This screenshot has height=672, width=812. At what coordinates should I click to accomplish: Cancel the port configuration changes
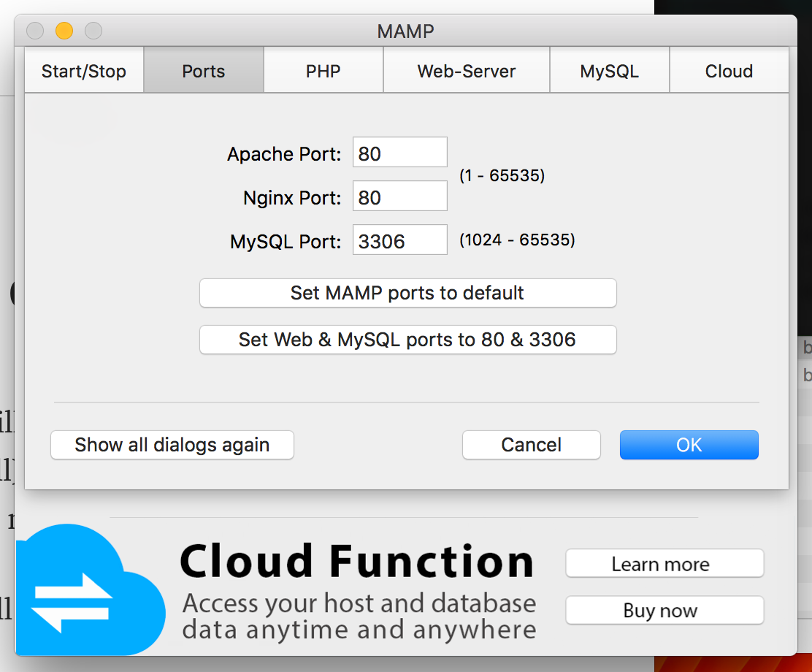(x=531, y=444)
